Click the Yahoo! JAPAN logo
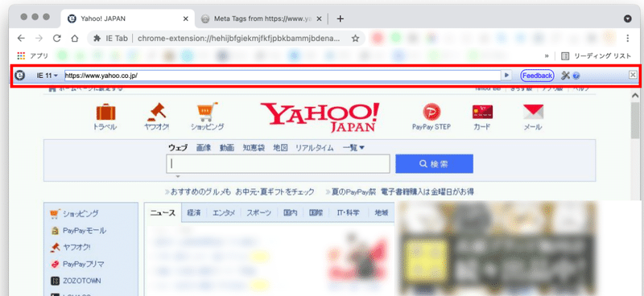Image resolution: width=644 pixels, height=296 pixels. coord(320,117)
